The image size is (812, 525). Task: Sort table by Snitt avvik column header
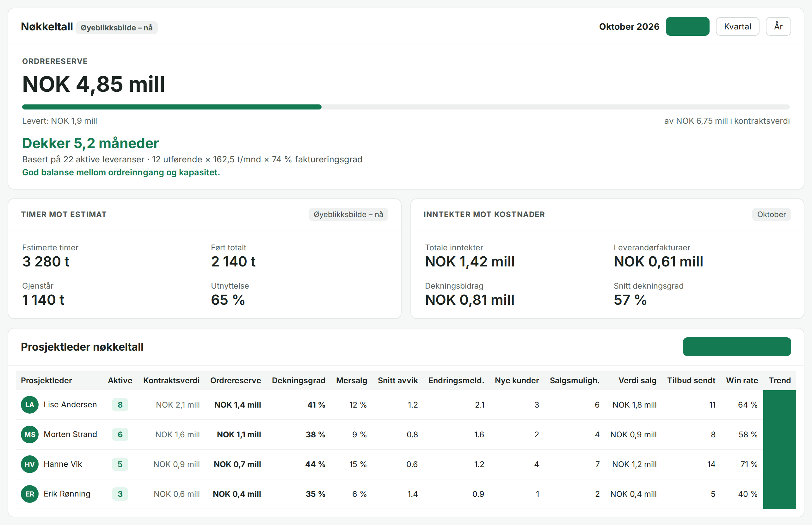pos(397,380)
